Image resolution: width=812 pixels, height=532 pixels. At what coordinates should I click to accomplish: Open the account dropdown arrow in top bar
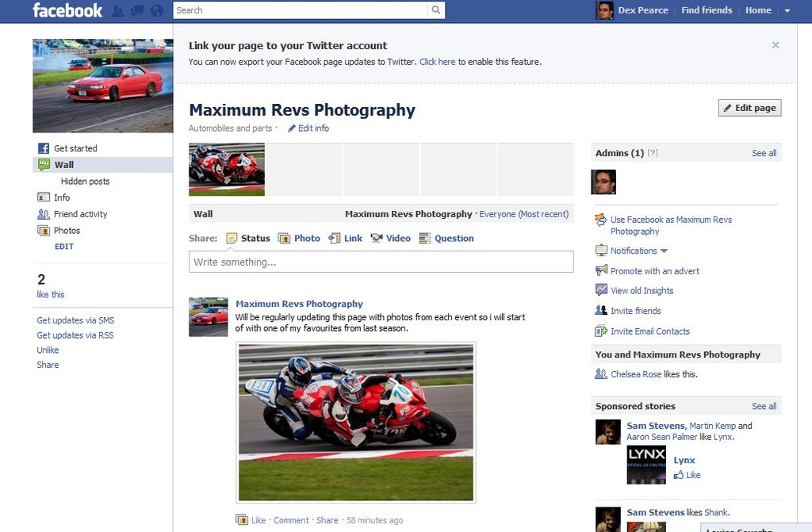click(x=787, y=11)
